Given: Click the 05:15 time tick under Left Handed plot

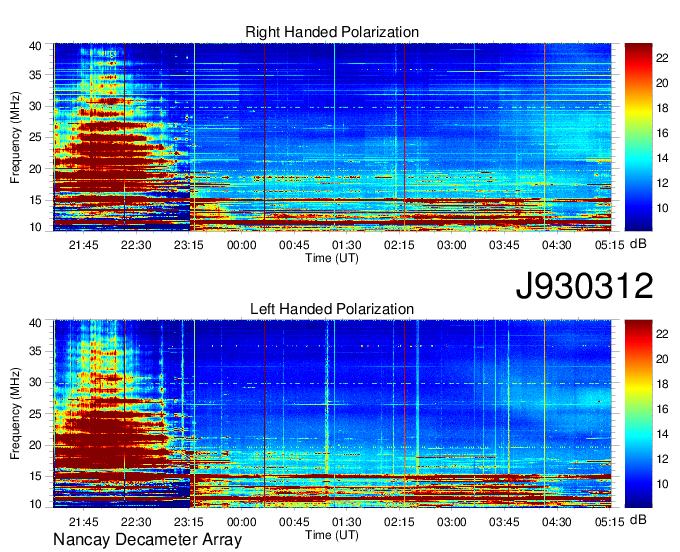Looking at the screenshot, I should point(609,522).
